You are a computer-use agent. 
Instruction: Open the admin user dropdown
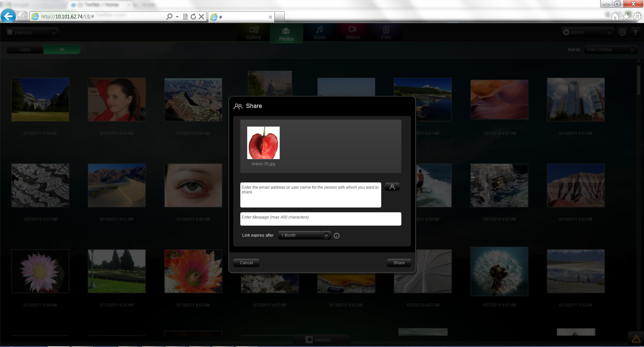[x=588, y=32]
